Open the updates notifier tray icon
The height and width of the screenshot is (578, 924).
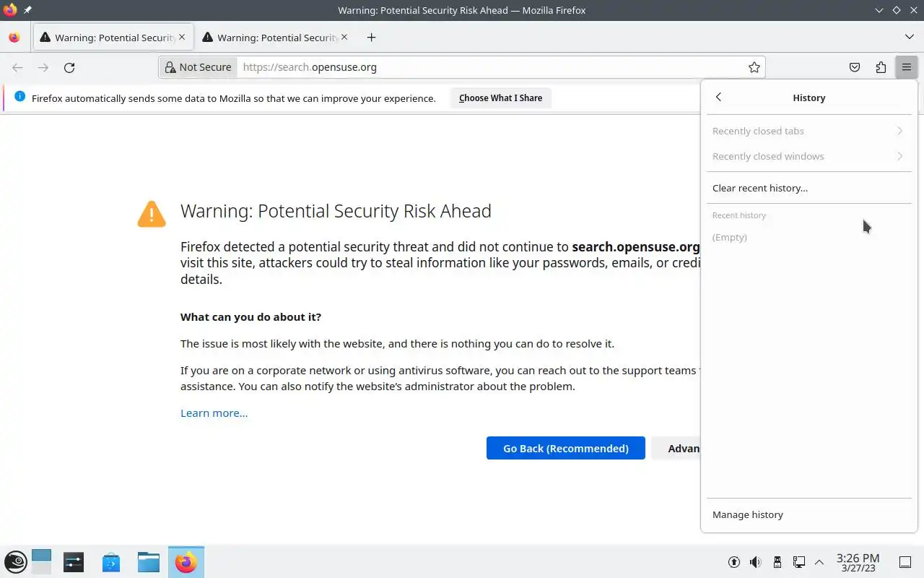click(733, 562)
